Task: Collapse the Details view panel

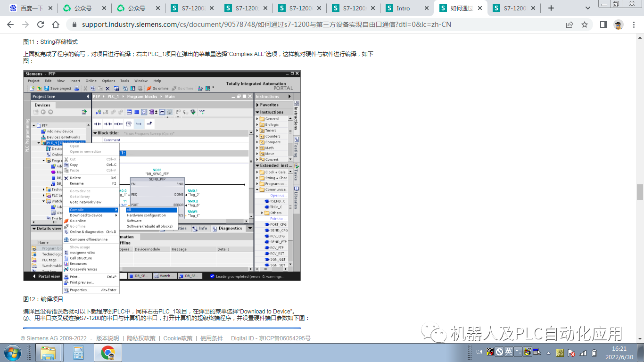Action: pyautogui.click(x=34, y=229)
